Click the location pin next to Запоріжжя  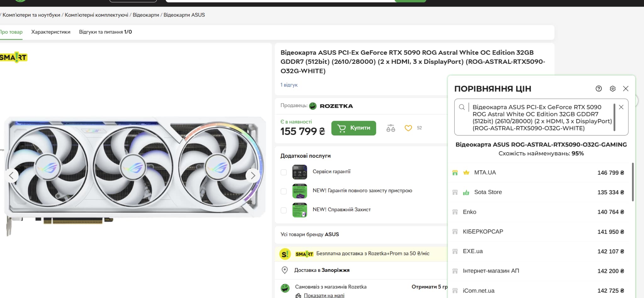pos(285,270)
